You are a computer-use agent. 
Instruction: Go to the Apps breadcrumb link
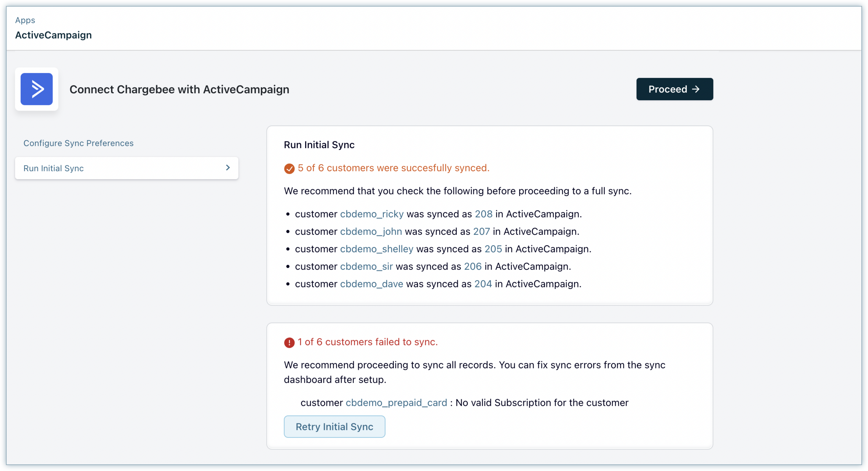pyautogui.click(x=25, y=20)
